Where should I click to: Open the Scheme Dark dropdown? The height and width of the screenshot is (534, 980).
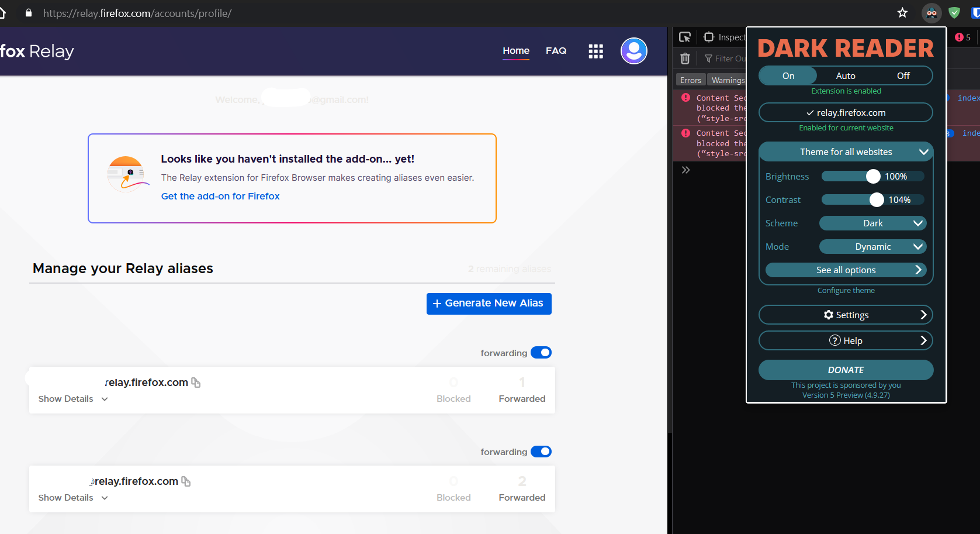873,223
